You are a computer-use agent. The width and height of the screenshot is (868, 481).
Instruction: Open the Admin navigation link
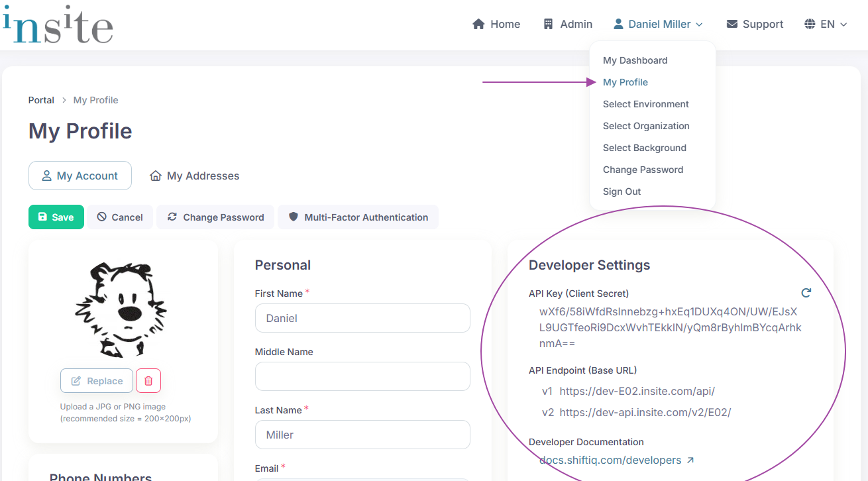coord(568,24)
